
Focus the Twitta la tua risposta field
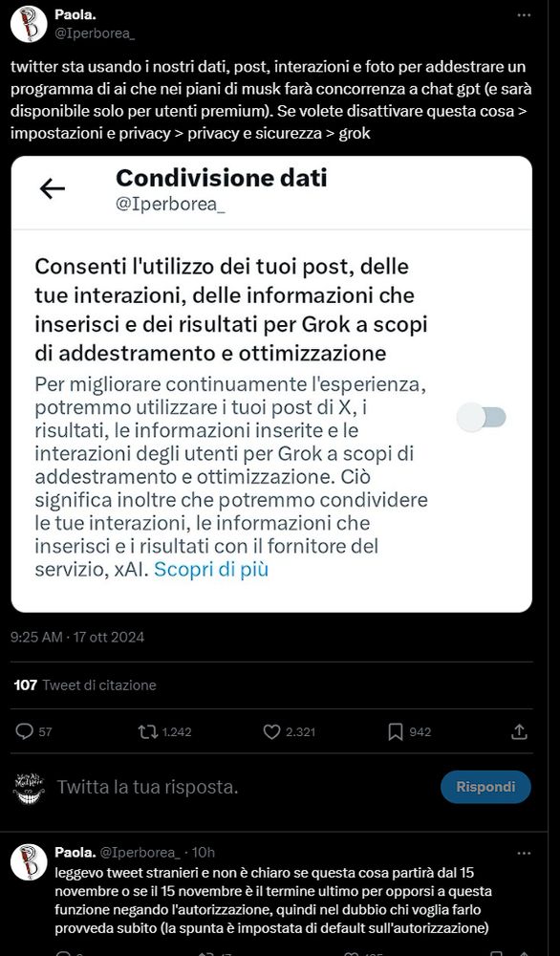pyautogui.click(x=244, y=787)
